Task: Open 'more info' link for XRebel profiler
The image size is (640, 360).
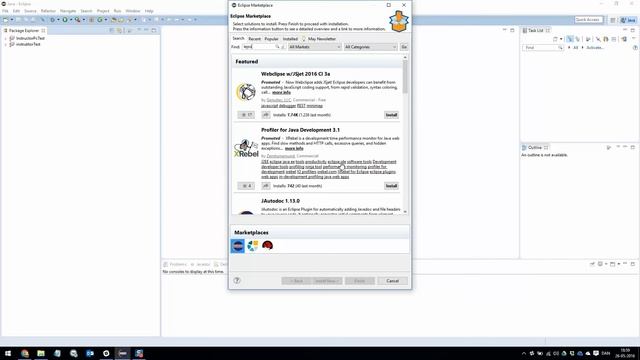Action: pyautogui.click(x=294, y=149)
